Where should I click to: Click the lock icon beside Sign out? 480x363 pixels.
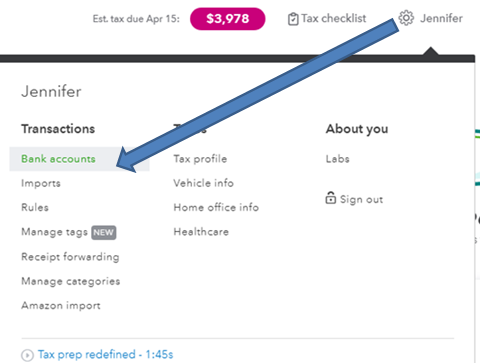[x=330, y=198]
